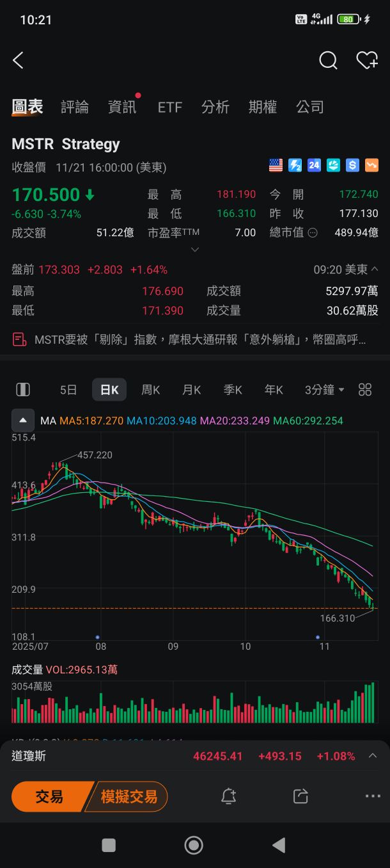Tap the MA20:233.249 indicator label
The height and width of the screenshot is (868, 390).
tap(235, 421)
